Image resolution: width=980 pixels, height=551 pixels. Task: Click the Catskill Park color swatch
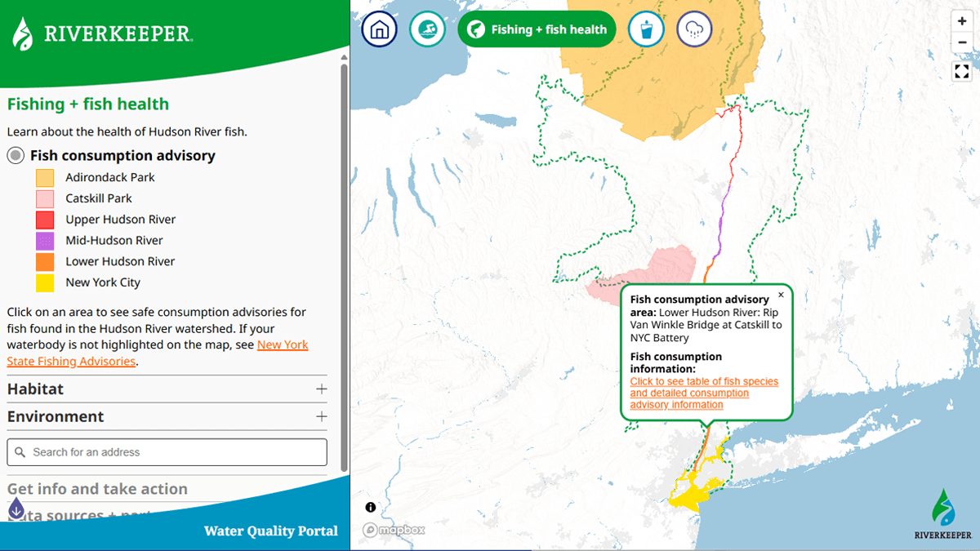[45, 198]
